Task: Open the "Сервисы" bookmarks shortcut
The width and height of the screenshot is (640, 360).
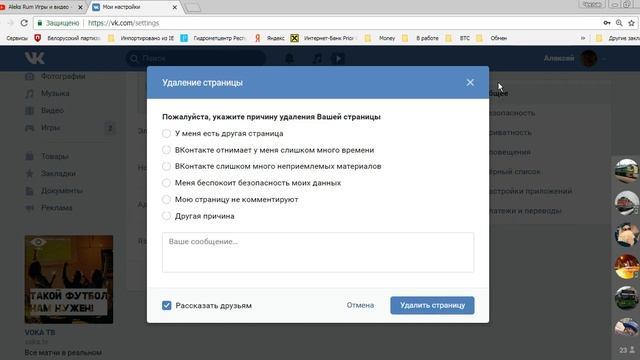Action: tap(17, 38)
